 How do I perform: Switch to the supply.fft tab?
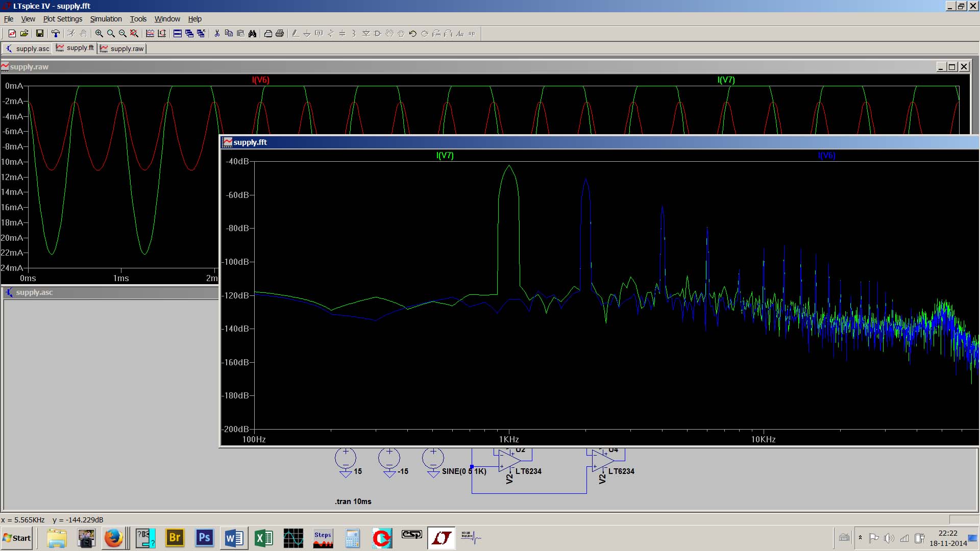pos(75,48)
